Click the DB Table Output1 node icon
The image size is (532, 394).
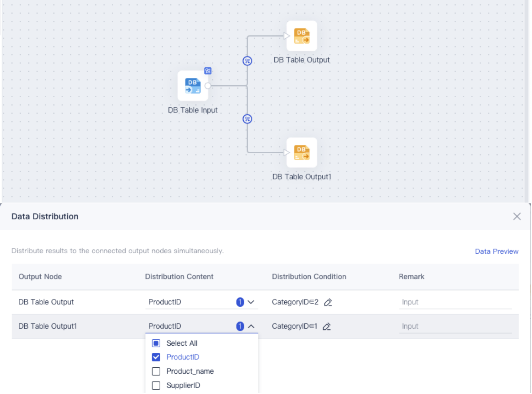pos(302,152)
